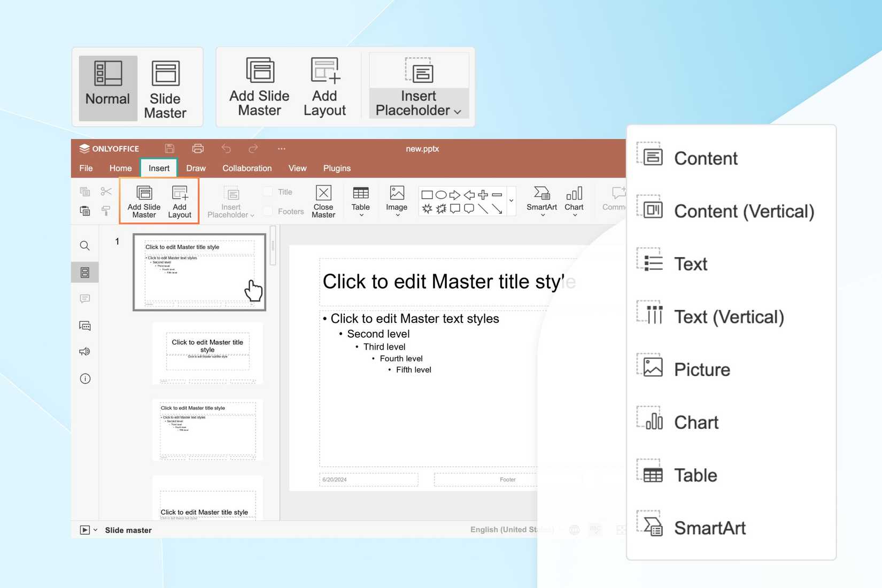Switch to the Home tab
The image size is (882, 588).
pyautogui.click(x=121, y=168)
